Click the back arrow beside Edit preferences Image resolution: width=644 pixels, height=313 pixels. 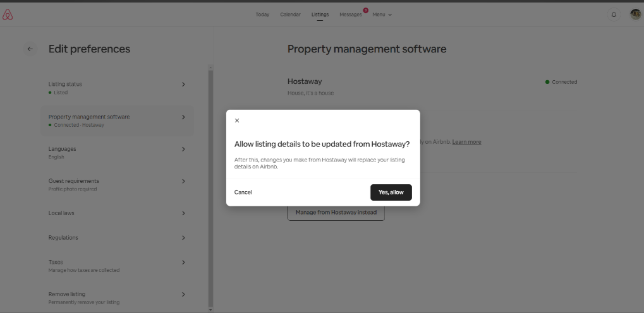30,49
